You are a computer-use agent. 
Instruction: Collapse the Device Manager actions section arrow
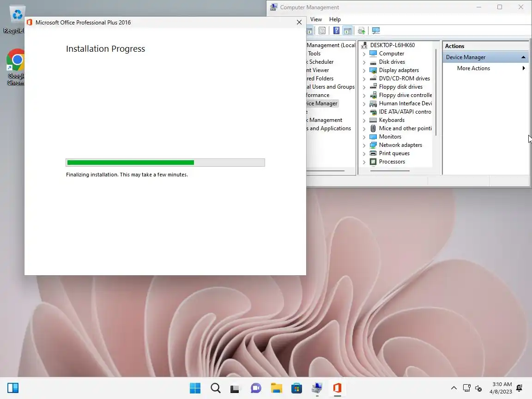(523, 57)
